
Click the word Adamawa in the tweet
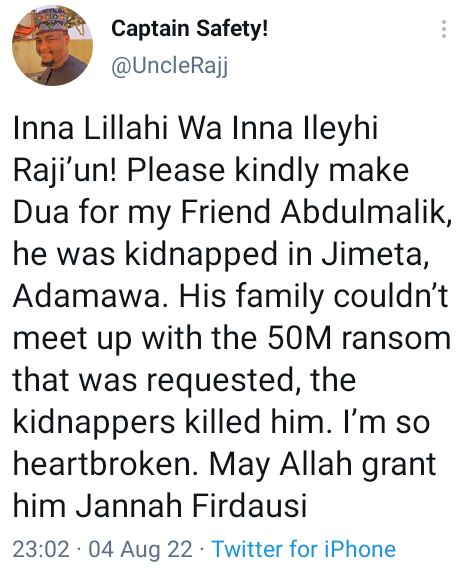click(x=87, y=296)
